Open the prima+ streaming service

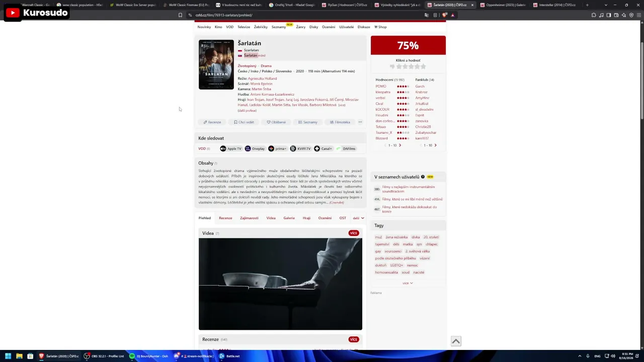pyautogui.click(x=277, y=149)
